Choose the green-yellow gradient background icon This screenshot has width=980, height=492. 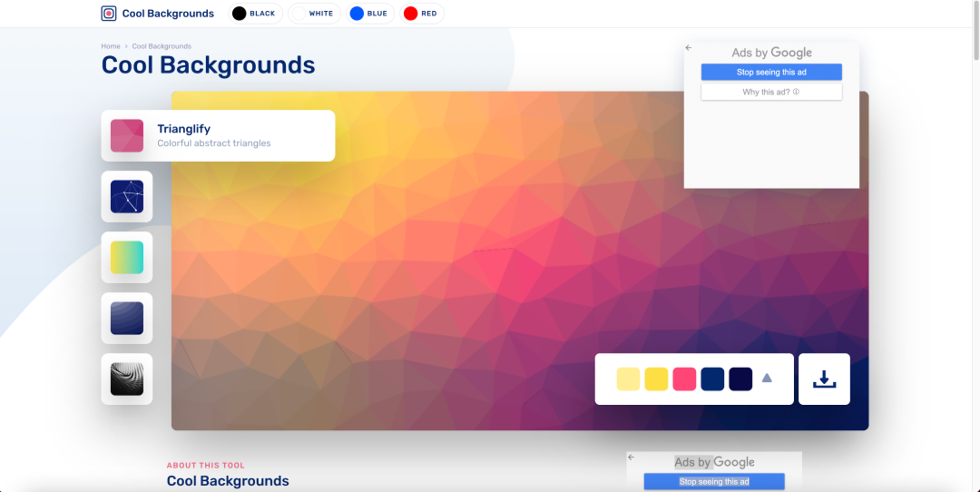point(127,257)
